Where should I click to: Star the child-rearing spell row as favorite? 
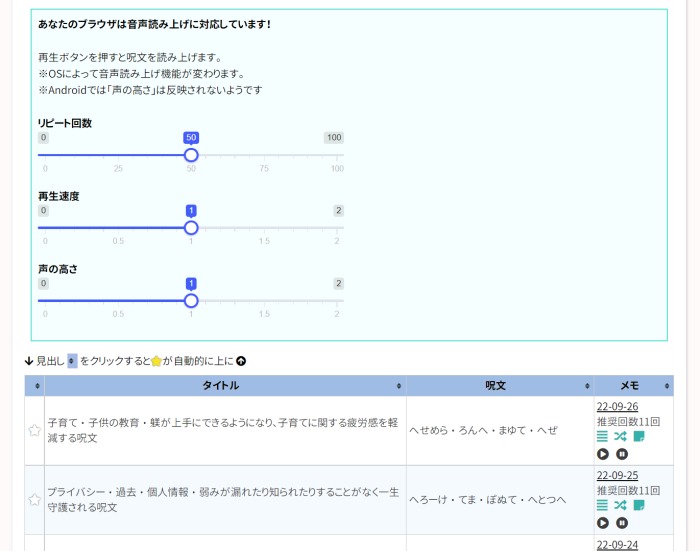tap(35, 431)
